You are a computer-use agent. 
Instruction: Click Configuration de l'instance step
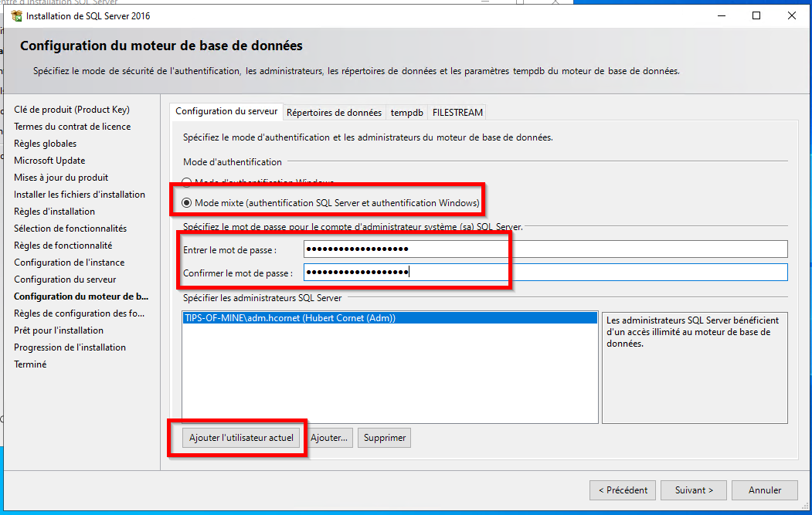click(x=69, y=263)
